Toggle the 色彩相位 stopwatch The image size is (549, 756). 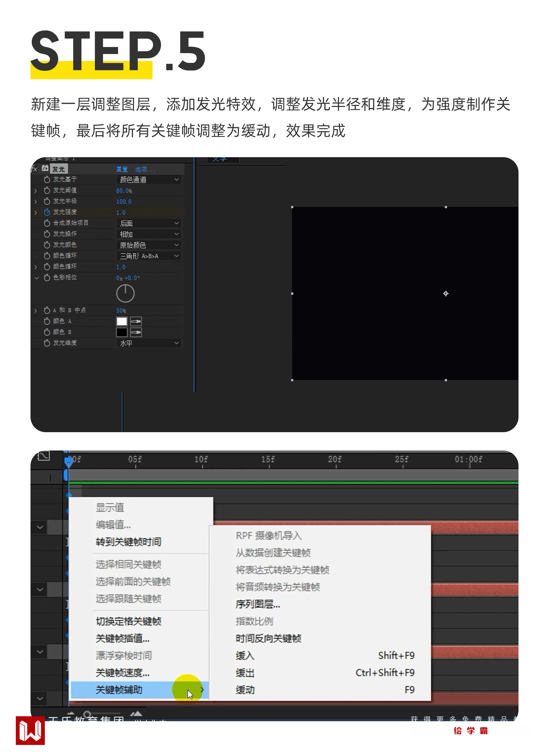[x=47, y=278]
